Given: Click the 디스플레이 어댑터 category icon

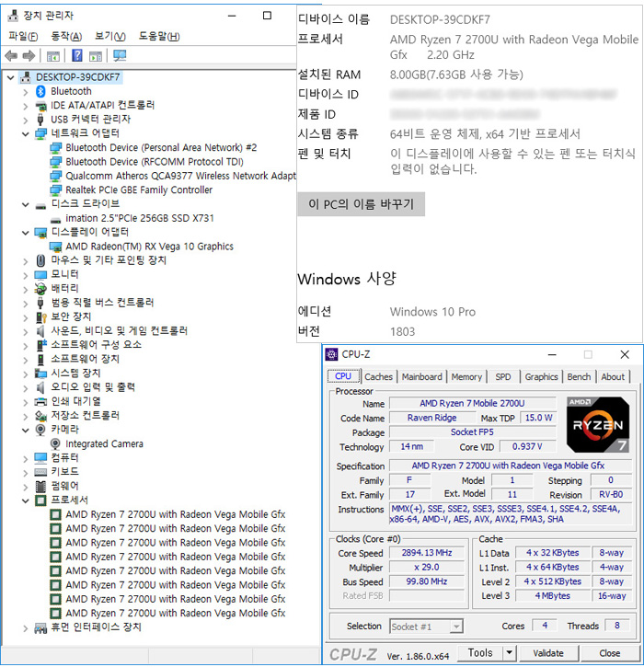Looking at the screenshot, I should pos(40,232).
